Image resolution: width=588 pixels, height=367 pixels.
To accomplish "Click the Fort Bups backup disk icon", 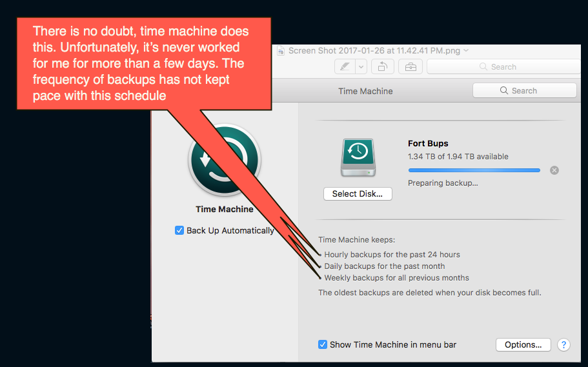I will click(x=358, y=157).
